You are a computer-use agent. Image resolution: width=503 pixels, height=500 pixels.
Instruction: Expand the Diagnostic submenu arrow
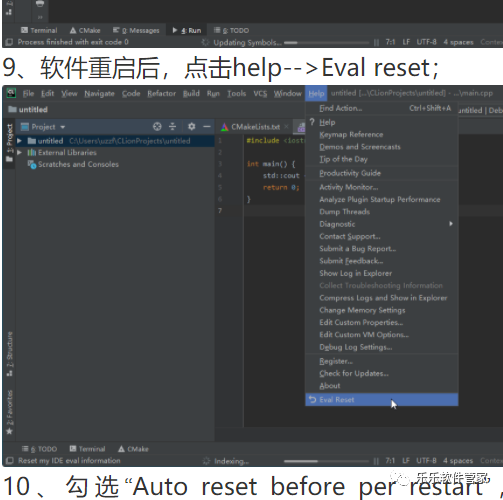coord(451,224)
